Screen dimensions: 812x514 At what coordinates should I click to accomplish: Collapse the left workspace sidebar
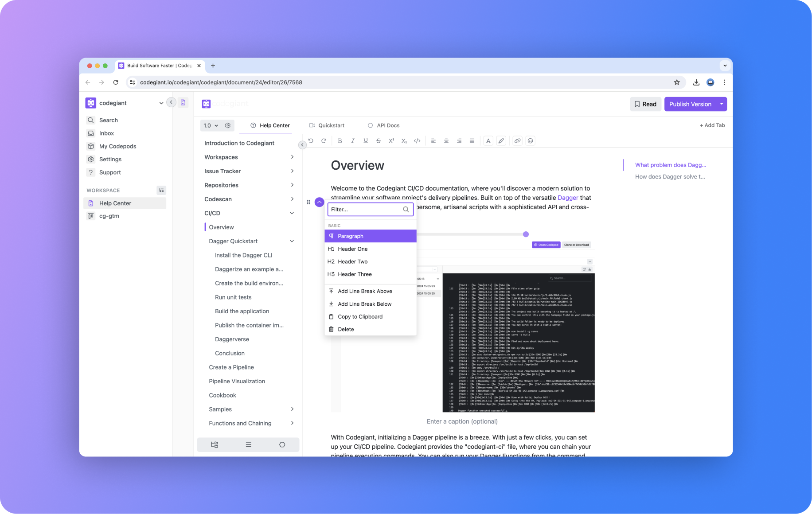(171, 102)
